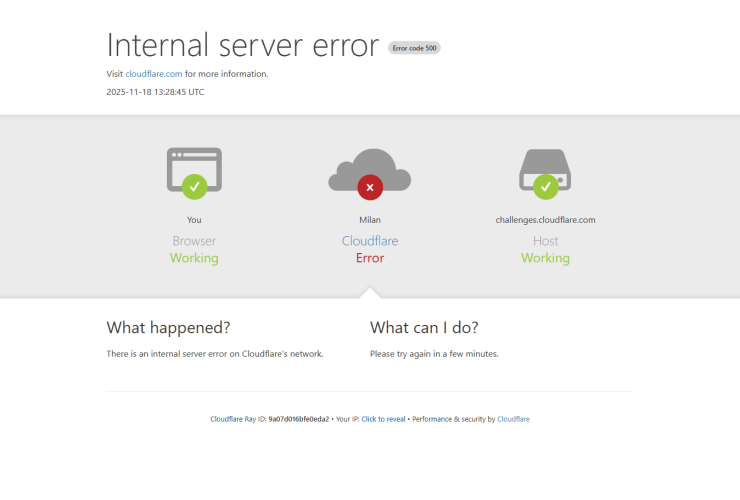Click the server host icon above challenges.cloudflare.com
The width and height of the screenshot is (740, 500).
(545, 170)
